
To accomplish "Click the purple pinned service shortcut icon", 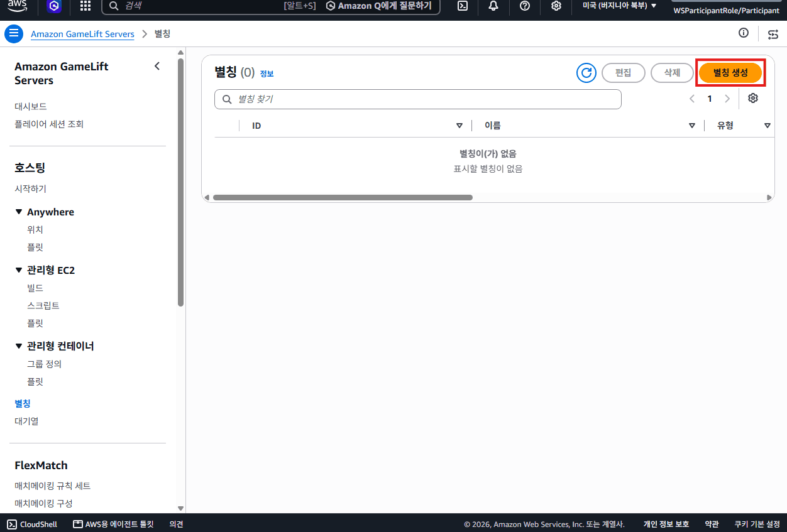I will tap(54, 6).
